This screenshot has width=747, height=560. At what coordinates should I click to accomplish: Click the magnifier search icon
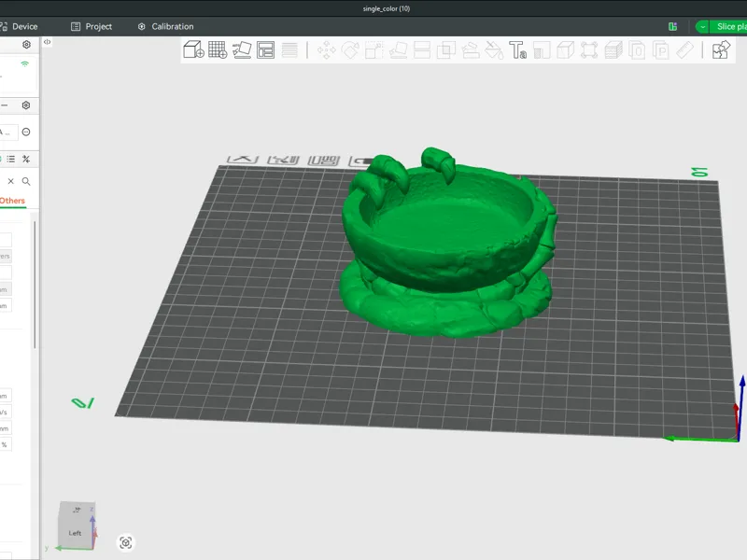(x=26, y=181)
